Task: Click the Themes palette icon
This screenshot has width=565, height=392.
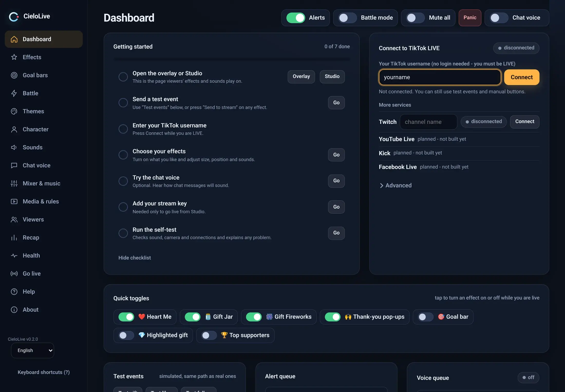Action: [x=14, y=111]
